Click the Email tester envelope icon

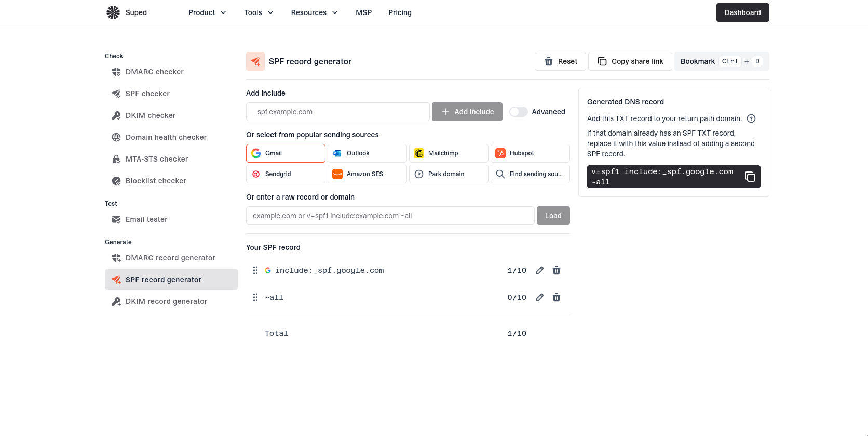[x=116, y=219]
